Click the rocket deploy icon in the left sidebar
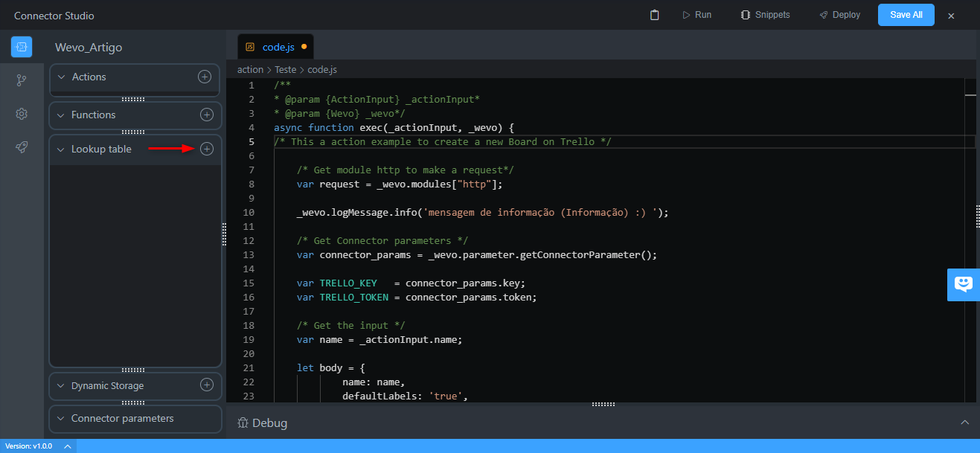This screenshot has width=980, height=453. pos(22,147)
